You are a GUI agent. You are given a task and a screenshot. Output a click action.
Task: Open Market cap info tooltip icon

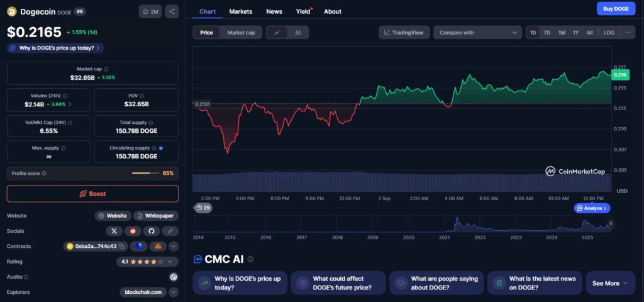click(106, 69)
